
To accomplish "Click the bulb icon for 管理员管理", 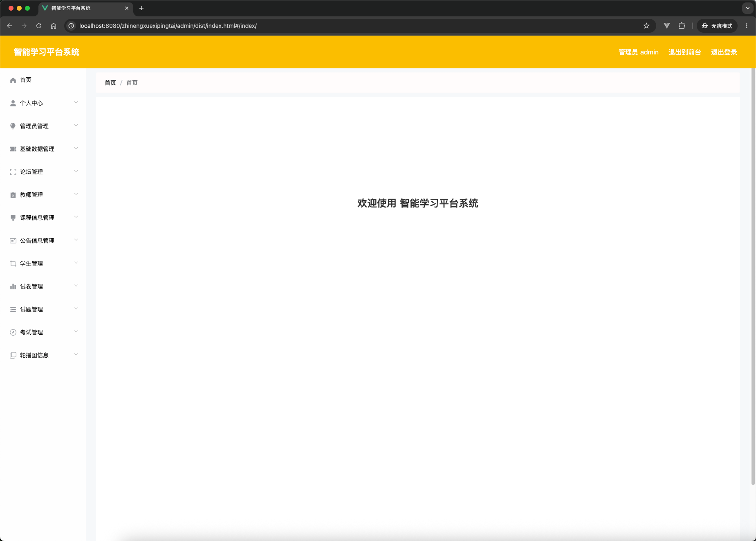I will 13,126.
